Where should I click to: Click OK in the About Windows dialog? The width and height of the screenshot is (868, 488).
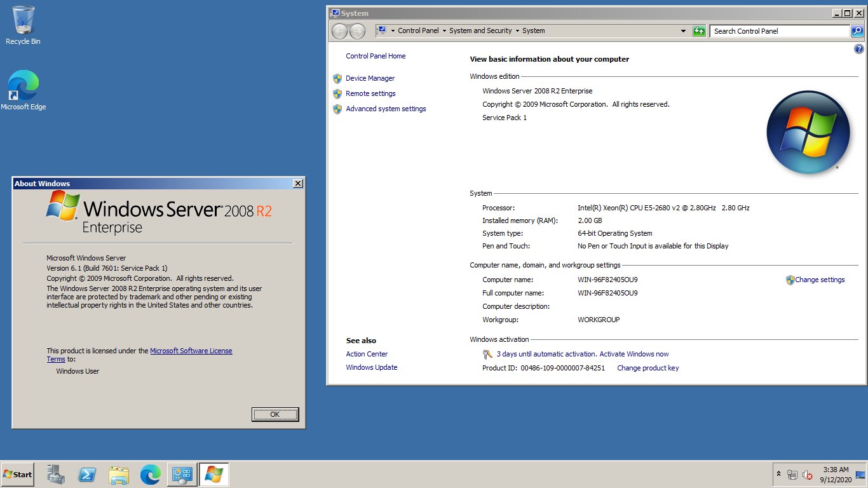click(x=275, y=414)
